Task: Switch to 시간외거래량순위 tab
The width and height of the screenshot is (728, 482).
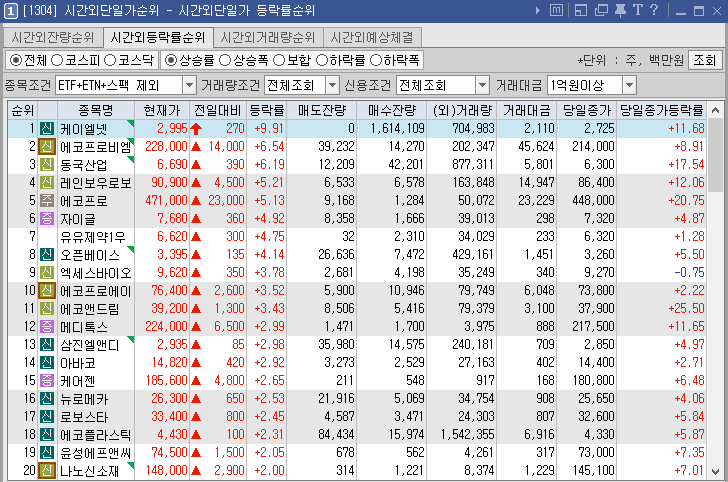Action: 268,37
